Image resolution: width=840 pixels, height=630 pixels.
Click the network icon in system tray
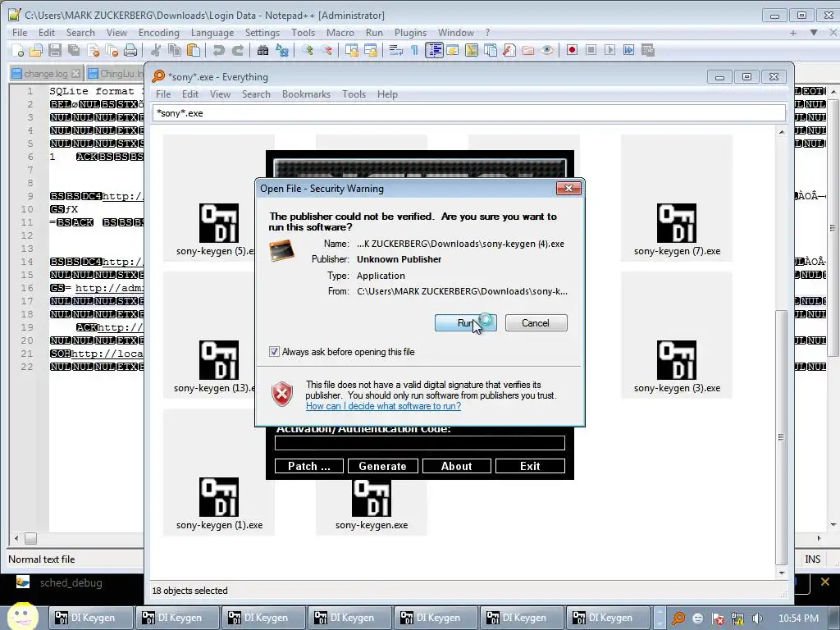[737, 619]
